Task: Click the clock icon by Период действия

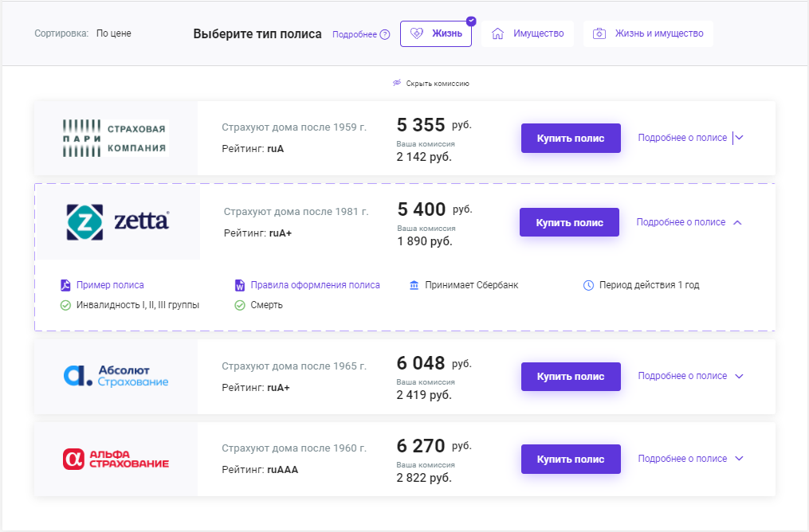Action: coord(588,285)
